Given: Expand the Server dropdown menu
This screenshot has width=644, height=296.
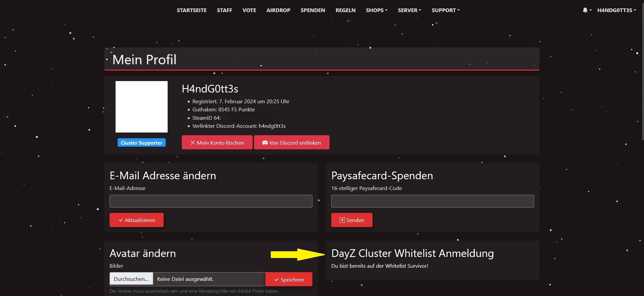Looking at the screenshot, I should coord(410,10).
